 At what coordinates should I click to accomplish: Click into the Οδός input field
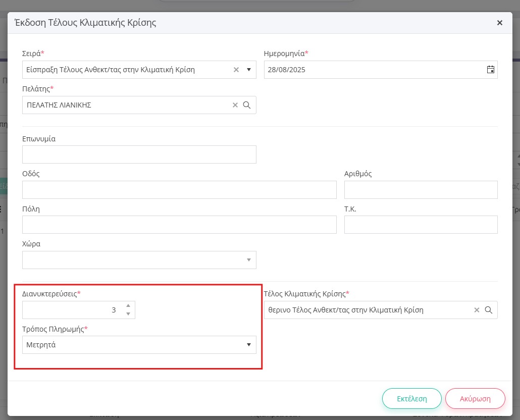[x=179, y=190]
